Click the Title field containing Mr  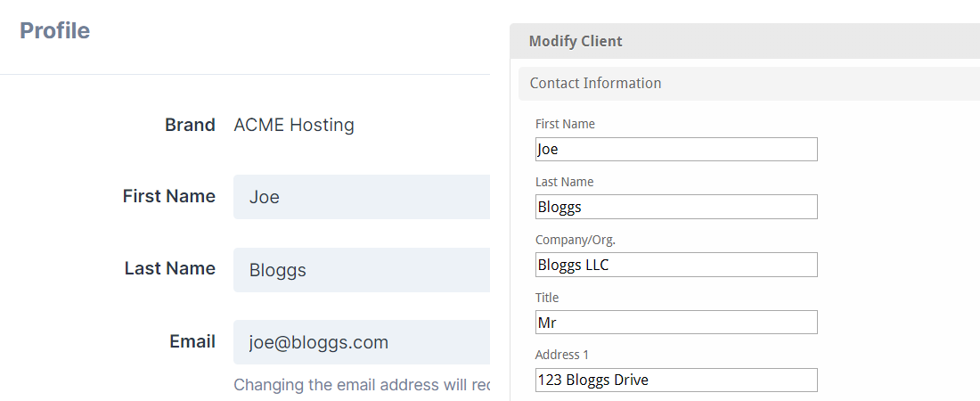point(676,323)
